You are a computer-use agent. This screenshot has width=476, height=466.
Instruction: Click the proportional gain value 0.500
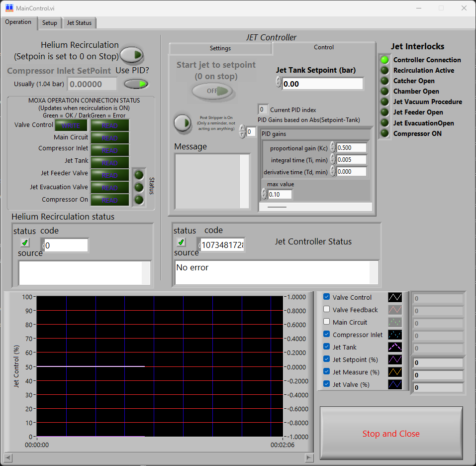[x=351, y=148]
